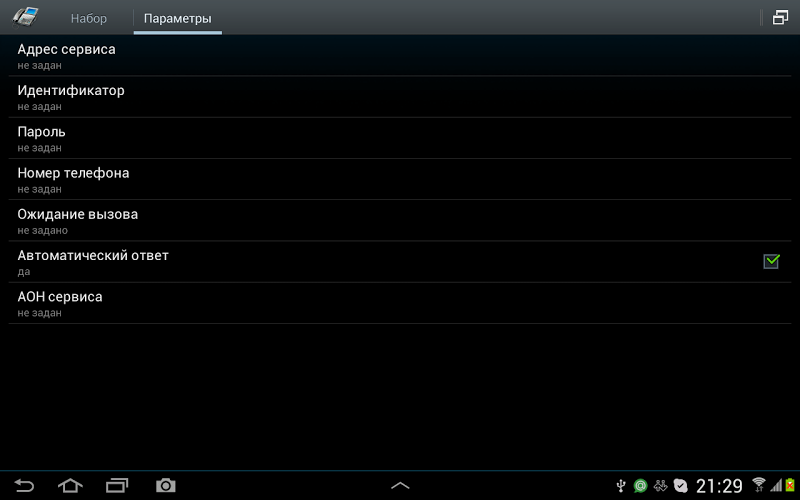Tap the screenshot camera icon
This screenshot has width=800, height=500.
coord(166,485)
